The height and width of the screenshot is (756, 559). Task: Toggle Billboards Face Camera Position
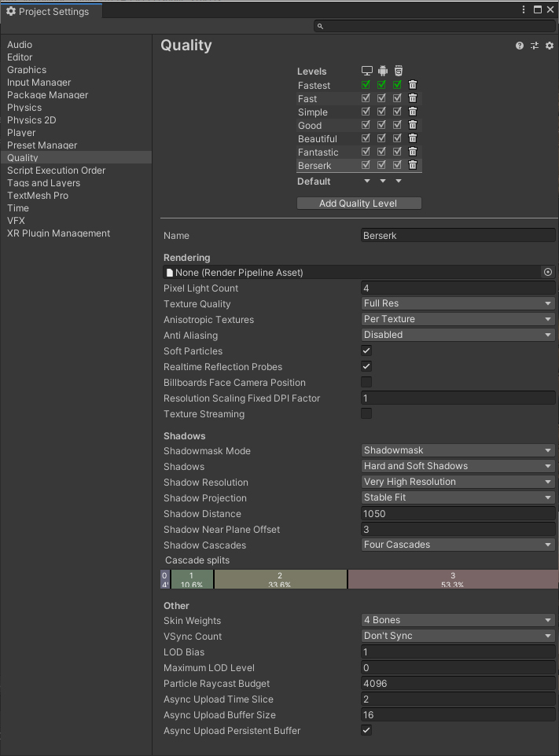point(366,382)
